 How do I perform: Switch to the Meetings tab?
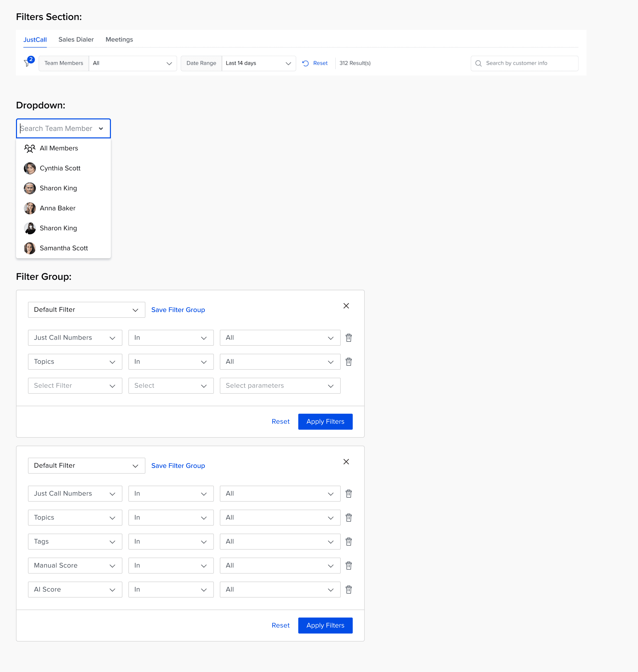(x=119, y=39)
